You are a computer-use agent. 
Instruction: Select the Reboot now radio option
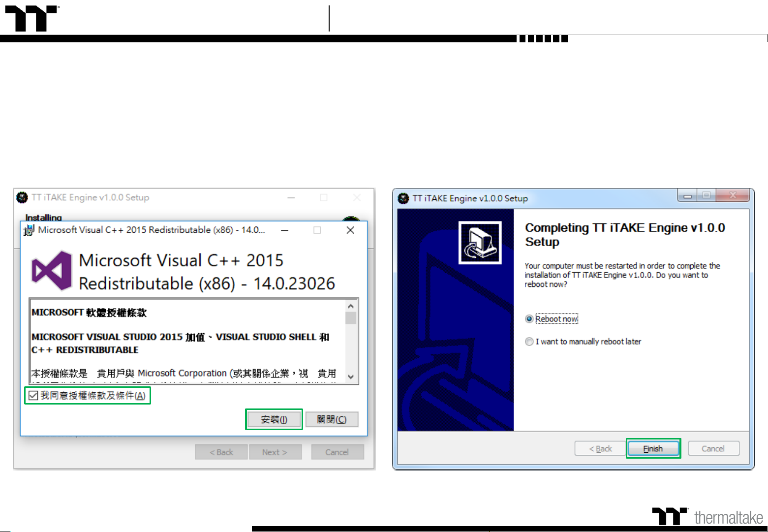[x=529, y=319]
